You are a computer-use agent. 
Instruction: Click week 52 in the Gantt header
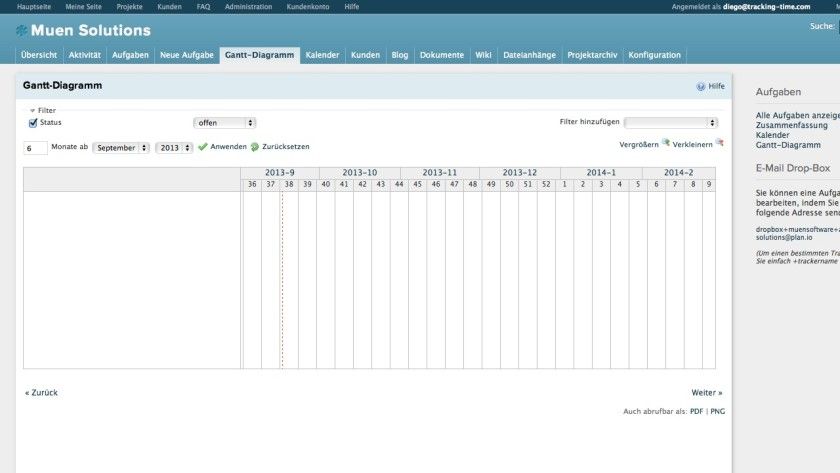tap(546, 184)
